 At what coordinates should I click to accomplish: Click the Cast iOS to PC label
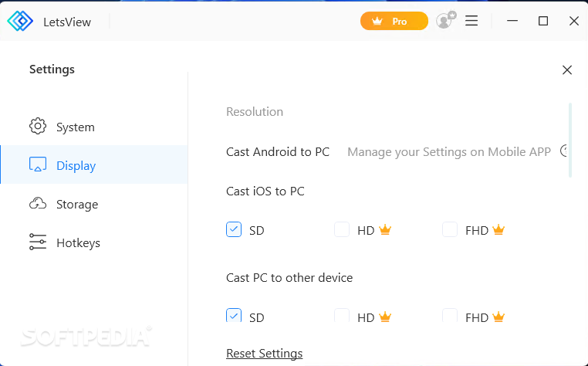click(265, 191)
